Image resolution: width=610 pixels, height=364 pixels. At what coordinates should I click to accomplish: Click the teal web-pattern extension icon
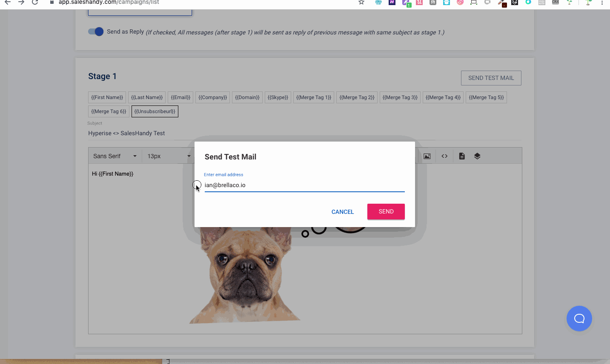[378, 2]
